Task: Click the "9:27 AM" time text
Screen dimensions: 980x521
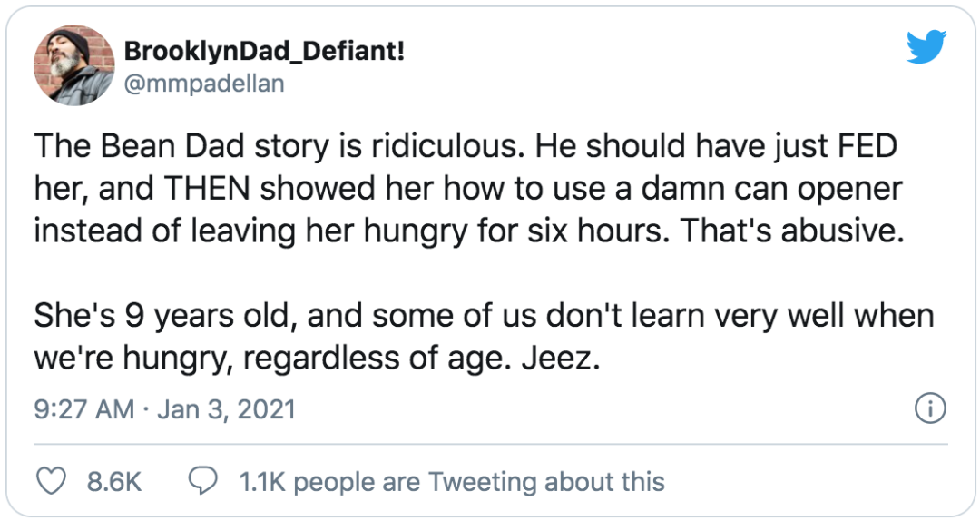Action: click(x=83, y=409)
